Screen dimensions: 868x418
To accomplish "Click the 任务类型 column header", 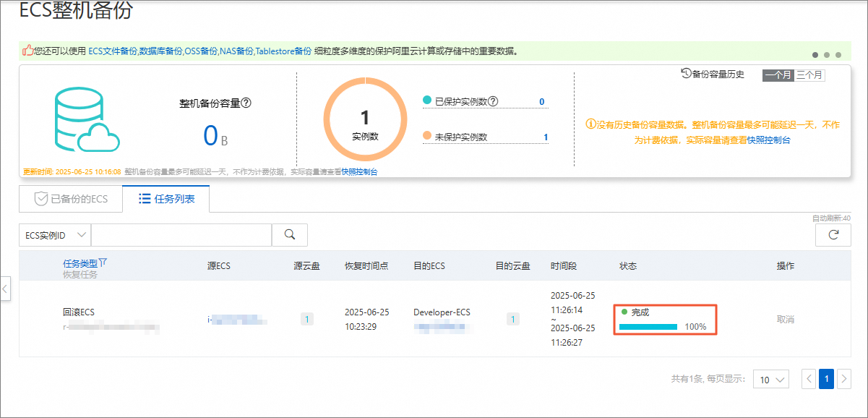I will pos(80,263).
